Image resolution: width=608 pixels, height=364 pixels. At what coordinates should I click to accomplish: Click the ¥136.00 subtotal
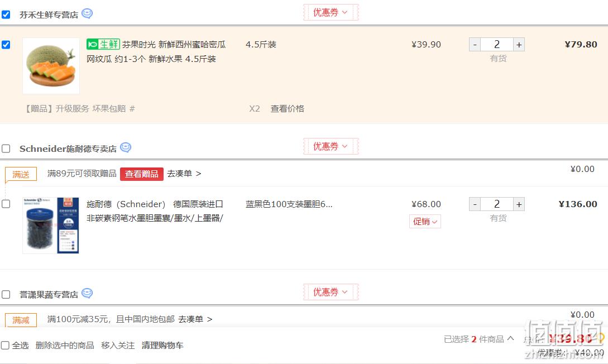[578, 204]
